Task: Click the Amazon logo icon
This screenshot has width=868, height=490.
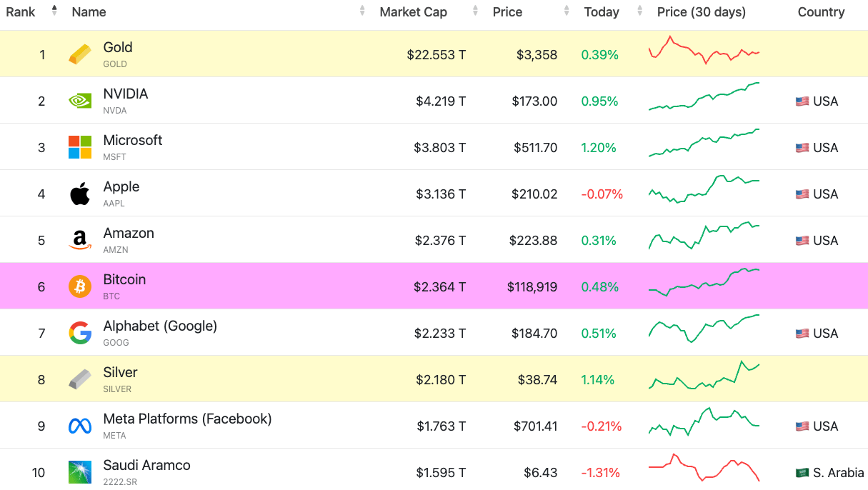Action: [80, 240]
